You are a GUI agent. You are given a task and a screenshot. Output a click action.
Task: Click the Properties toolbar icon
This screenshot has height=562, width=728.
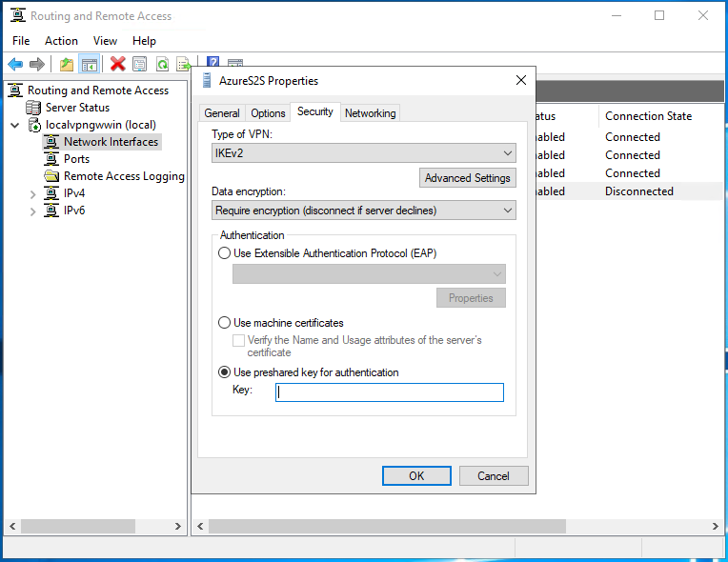140,64
